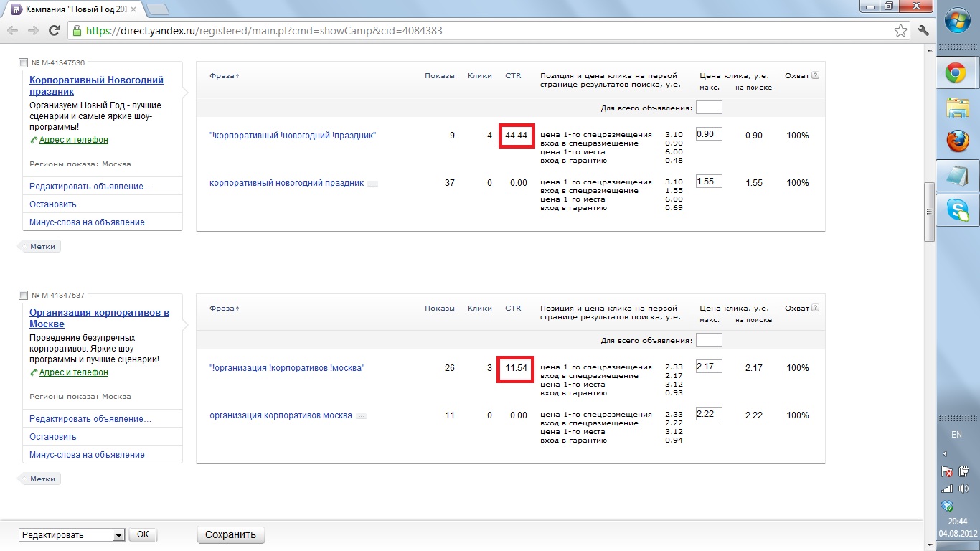980x551 pixels.
Task: Open Windows Explorer from the taskbar
Action: (958, 107)
